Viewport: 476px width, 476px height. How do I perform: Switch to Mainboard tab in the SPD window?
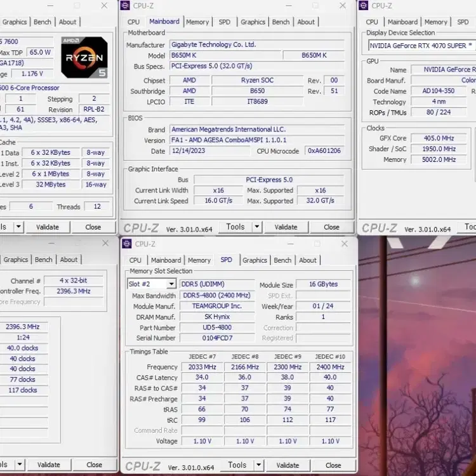[x=166, y=260]
